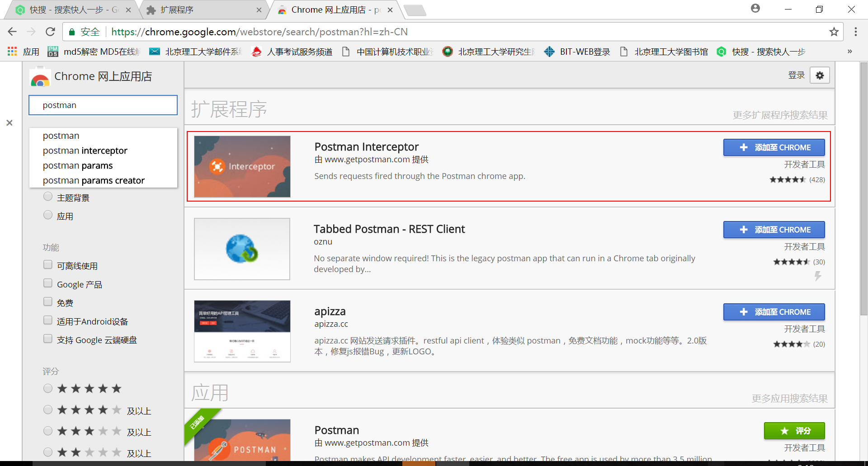The height and width of the screenshot is (466, 868).
Task: Focus the postman search box
Action: (x=103, y=105)
